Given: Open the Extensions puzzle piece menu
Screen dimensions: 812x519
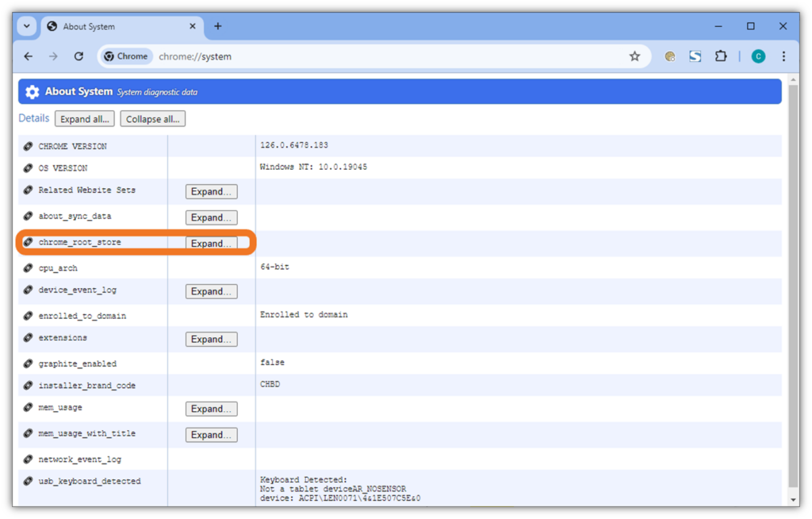Looking at the screenshot, I should 721,56.
